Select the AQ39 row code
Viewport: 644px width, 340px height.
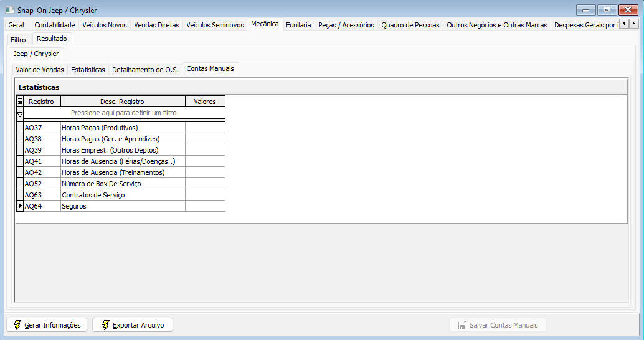pyautogui.click(x=42, y=150)
